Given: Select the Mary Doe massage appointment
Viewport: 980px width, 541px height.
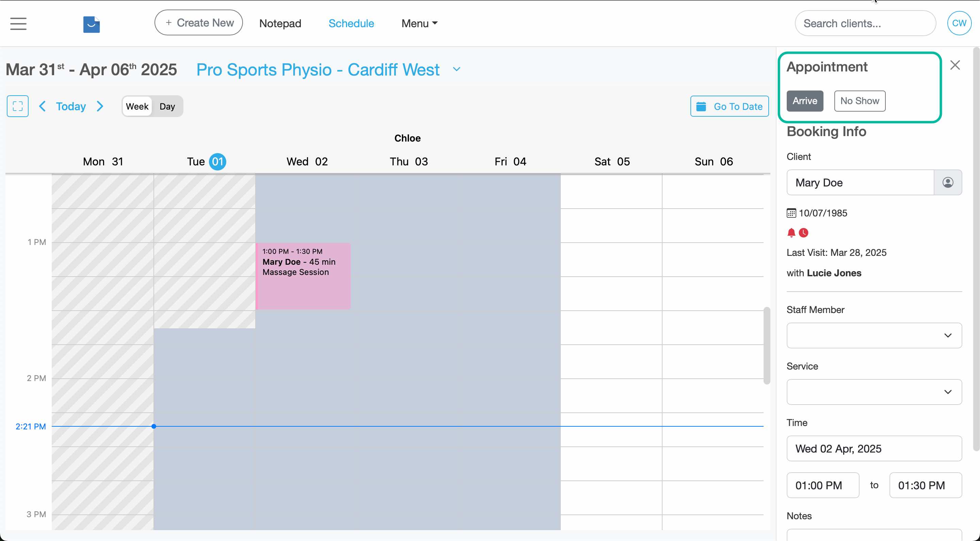Looking at the screenshot, I should click(x=303, y=276).
